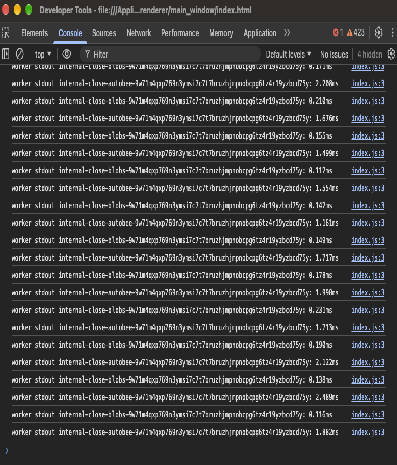Viewport: 397px width, 465px height.
Task: Click the No Issues button
Action: pyautogui.click(x=334, y=54)
